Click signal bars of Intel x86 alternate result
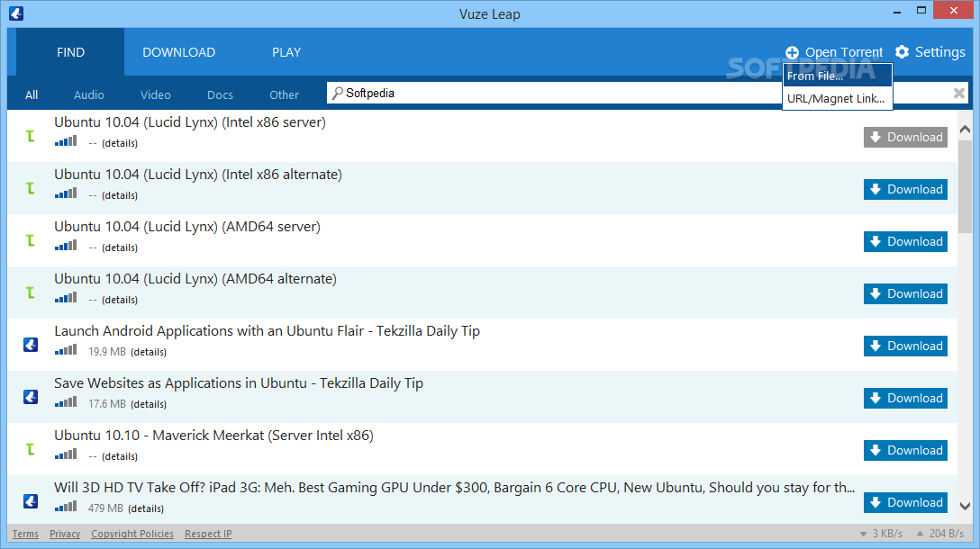 click(66, 193)
